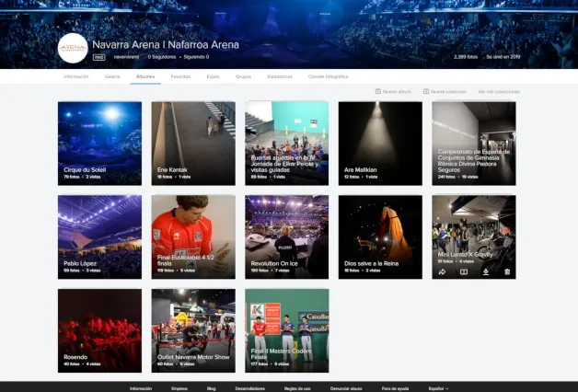Click the 0 Seguidores link
This screenshot has width=578, height=392.
tap(162, 57)
